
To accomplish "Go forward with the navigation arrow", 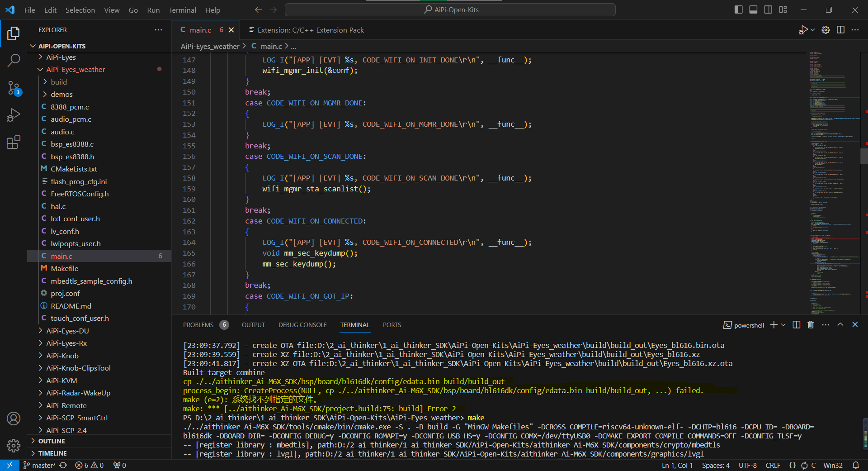I will [273, 10].
